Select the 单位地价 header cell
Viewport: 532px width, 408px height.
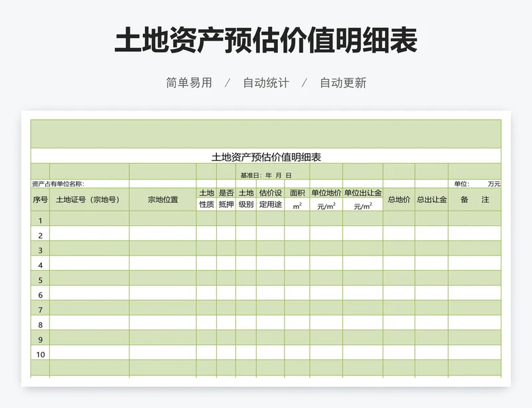pyautogui.click(x=326, y=193)
